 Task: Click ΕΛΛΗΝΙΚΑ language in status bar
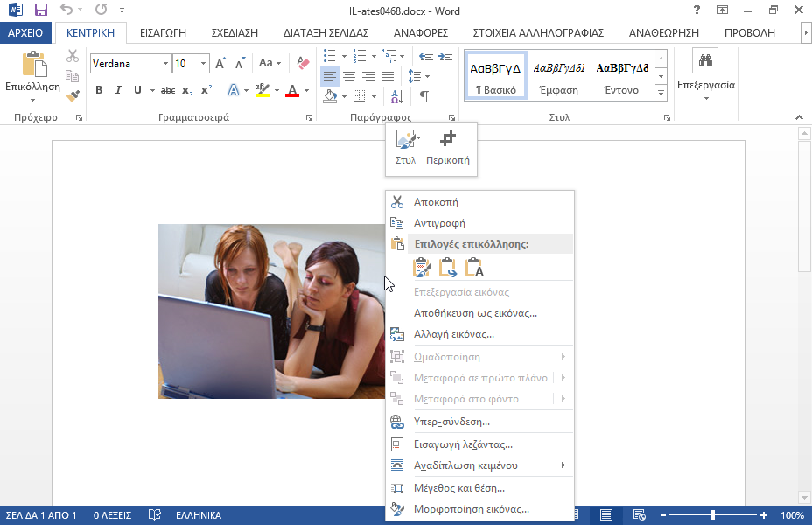pyautogui.click(x=199, y=515)
